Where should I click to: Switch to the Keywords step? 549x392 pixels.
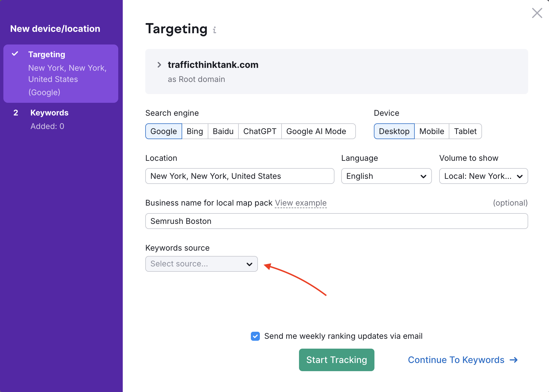tap(49, 113)
